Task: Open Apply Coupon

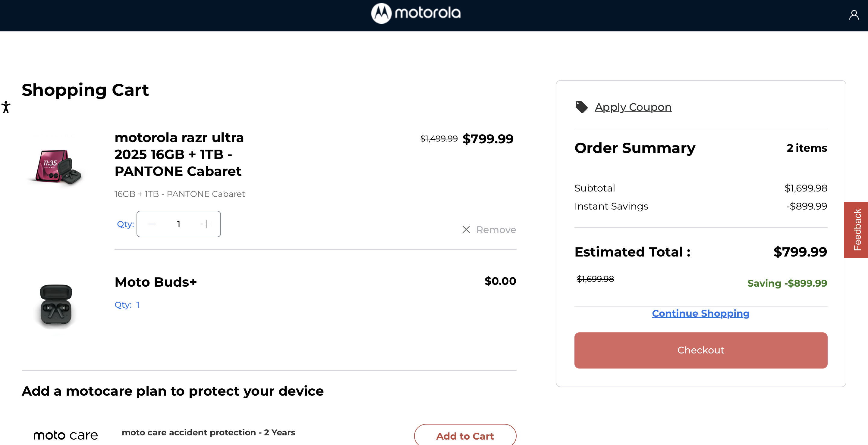Action: click(633, 107)
